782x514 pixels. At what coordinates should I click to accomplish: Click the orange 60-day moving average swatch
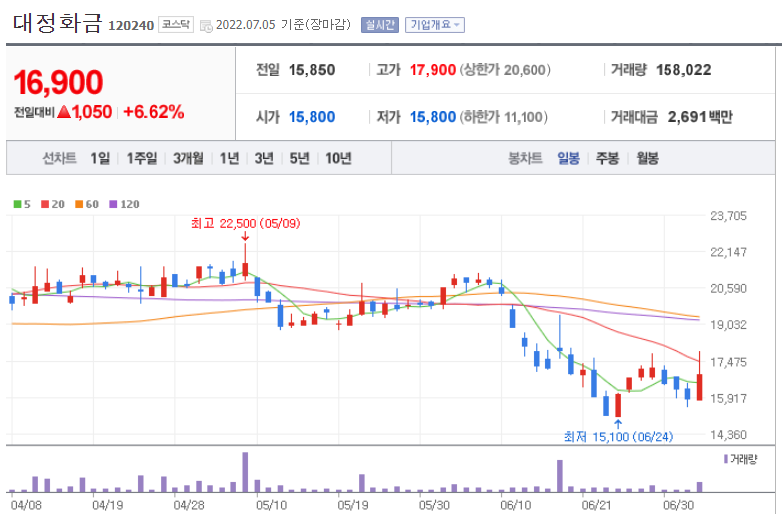tap(79, 204)
